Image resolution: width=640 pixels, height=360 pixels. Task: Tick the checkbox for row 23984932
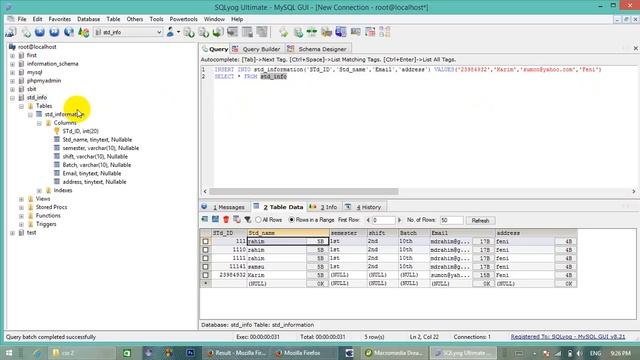pyautogui.click(x=205, y=275)
